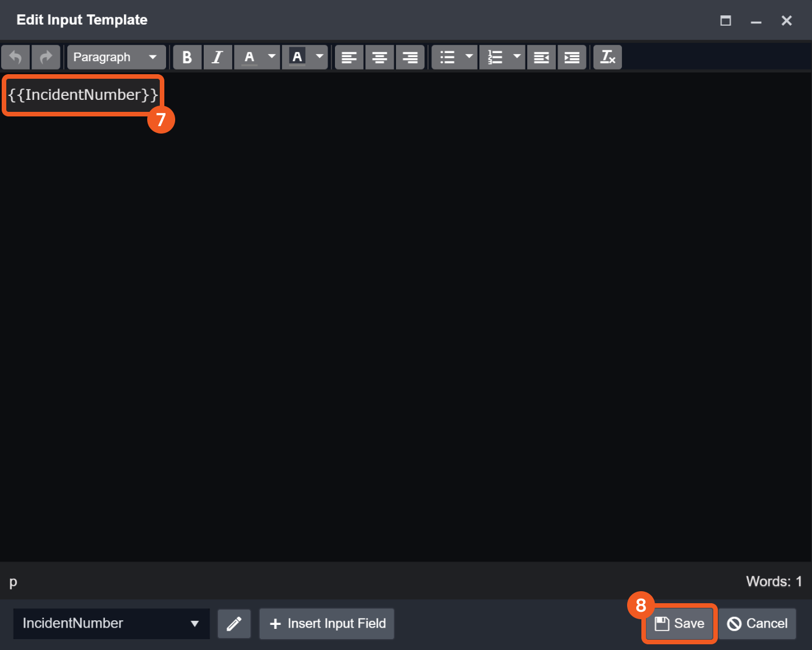Click the Insert Input Field button
812x650 pixels.
click(326, 624)
